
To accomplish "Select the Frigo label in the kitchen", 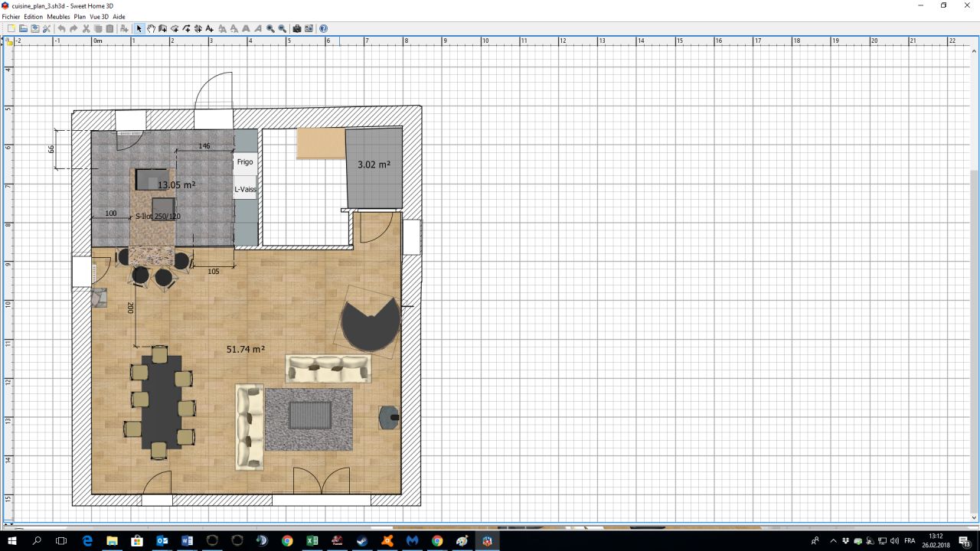I will coord(245,161).
